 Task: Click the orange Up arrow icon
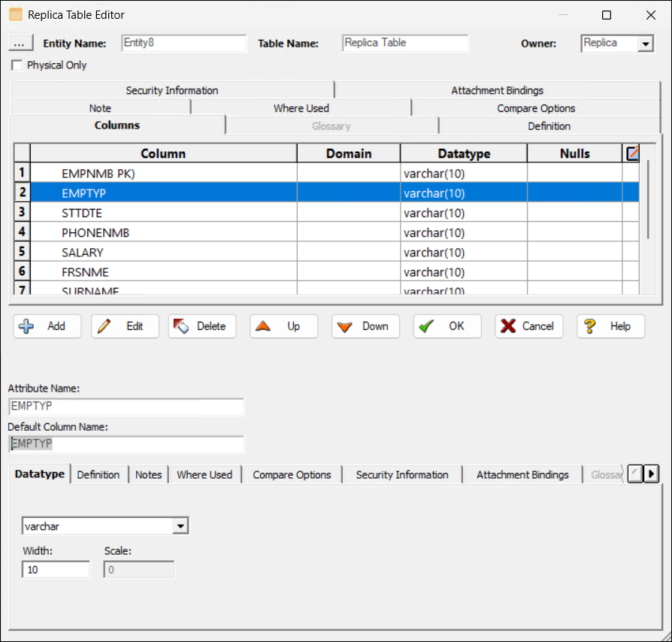coord(263,326)
